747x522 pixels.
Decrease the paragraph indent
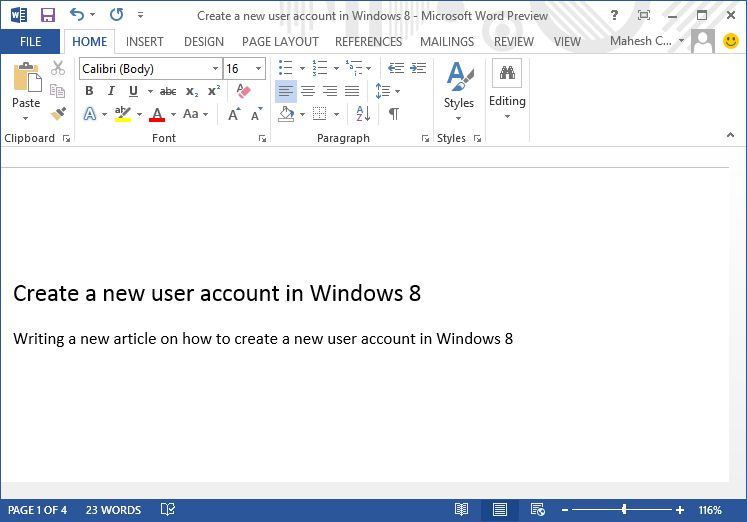[395, 68]
